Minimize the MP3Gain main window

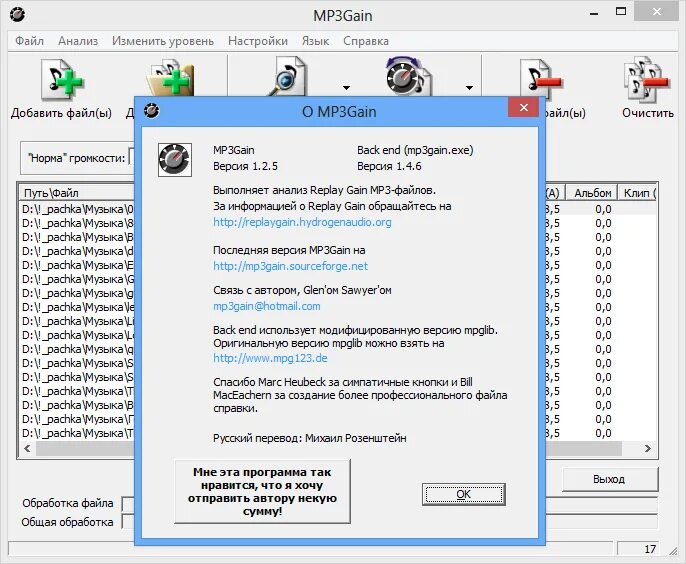coord(594,12)
